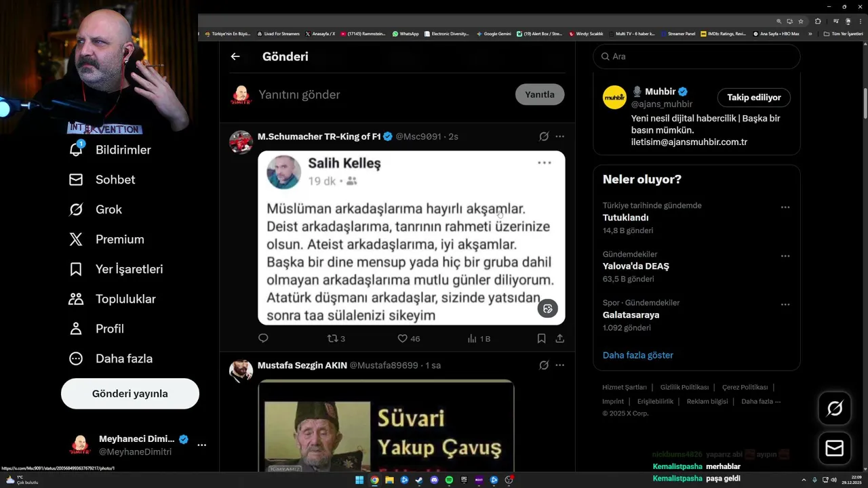Open Grok from the sidebar

[x=95, y=209]
